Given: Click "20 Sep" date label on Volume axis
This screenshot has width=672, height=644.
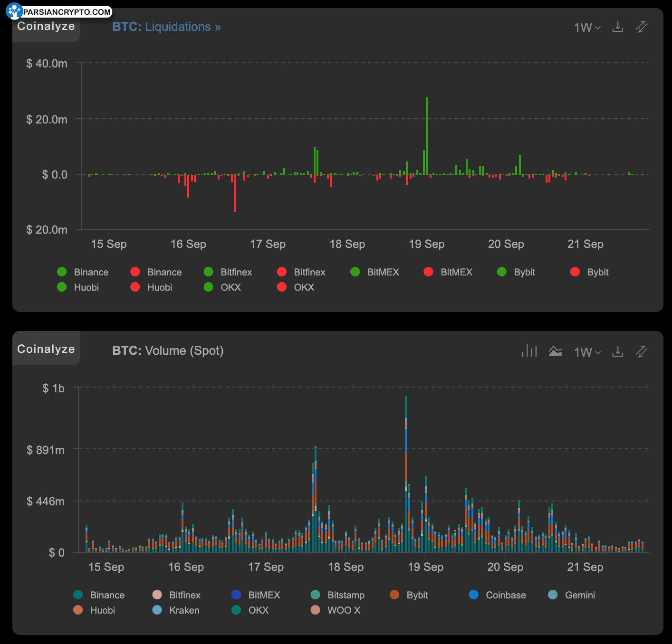Looking at the screenshot, I should click(505, 567).
